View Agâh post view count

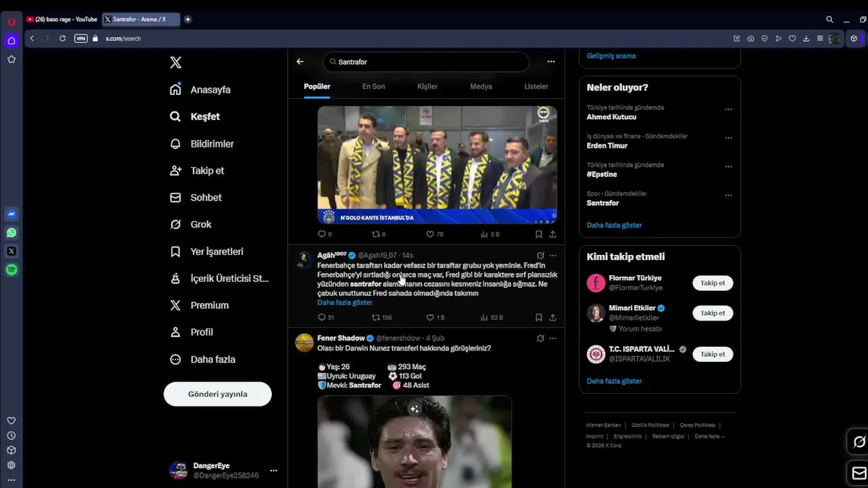point(492,317)
